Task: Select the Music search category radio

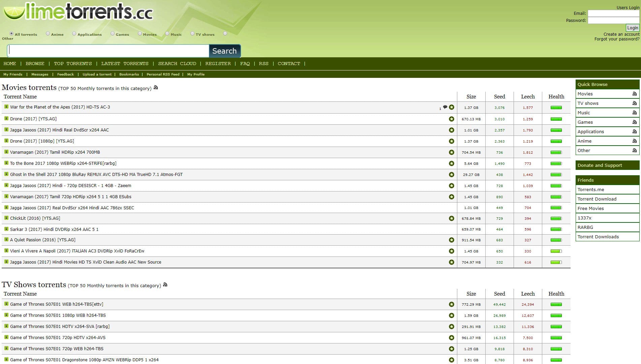Action: [167, 34]
